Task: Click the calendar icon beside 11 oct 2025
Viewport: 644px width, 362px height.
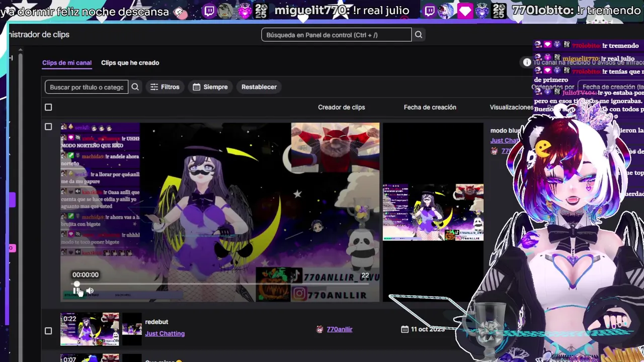Action: (405, 329)
